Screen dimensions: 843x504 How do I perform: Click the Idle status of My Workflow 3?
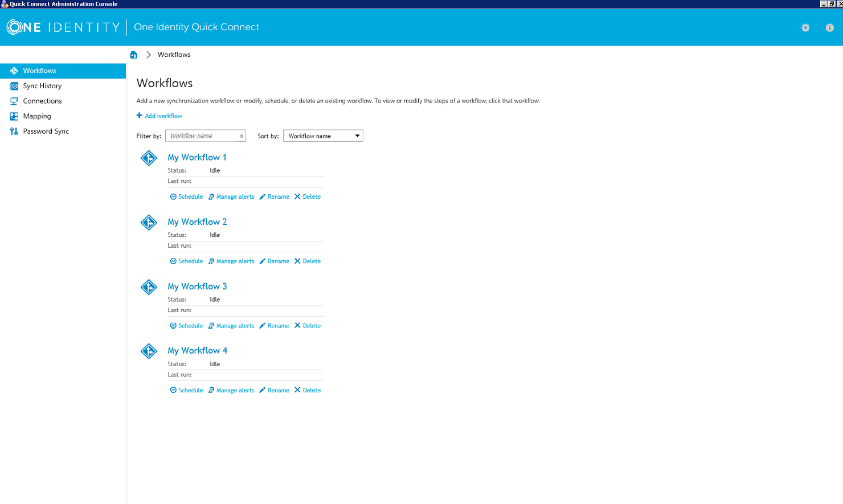(215, 300)
